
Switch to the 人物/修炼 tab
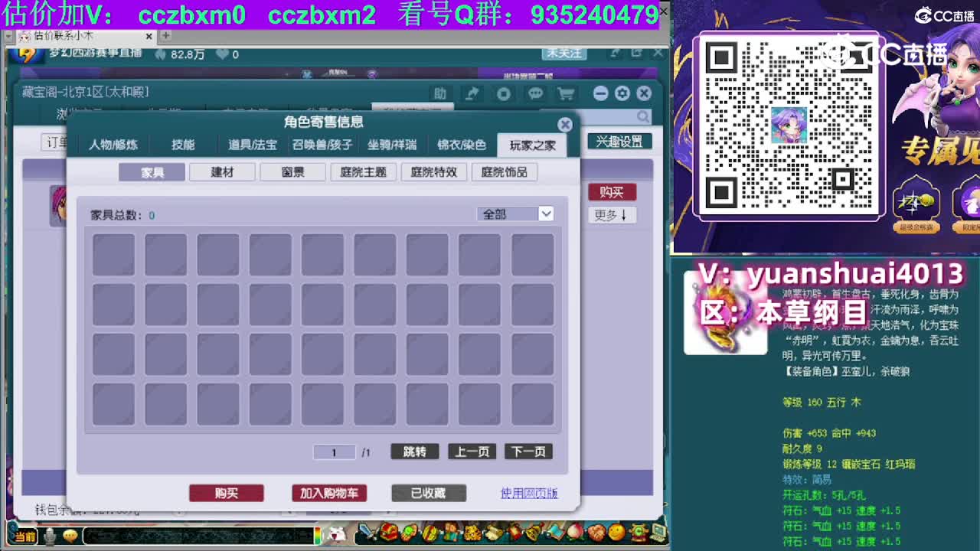point(113,145)
